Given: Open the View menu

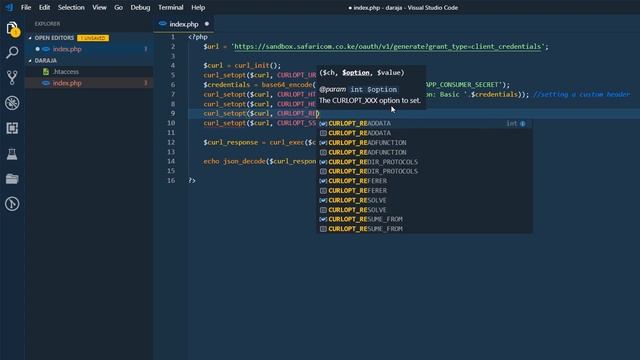Looking at the screenshot, I should (x=99, y=7).
